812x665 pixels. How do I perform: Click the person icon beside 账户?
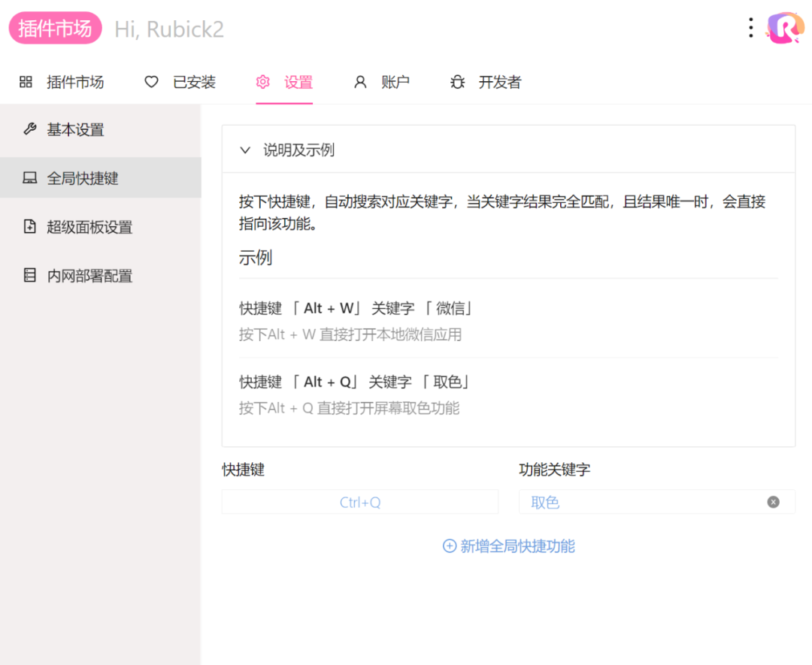[359, 82]
